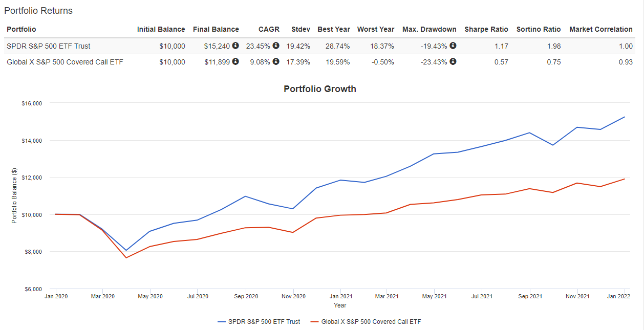Image resolution: width=644 pixels, height=330 pixels.
Task: Click the Portfolio column header
Action: pyautogui.click(x=21, y=29)
